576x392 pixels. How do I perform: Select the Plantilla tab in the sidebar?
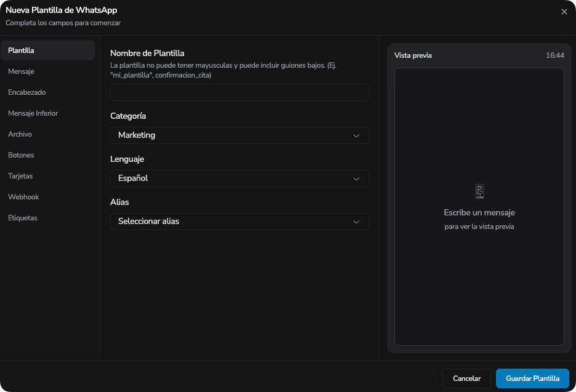(x=48, y=50)
